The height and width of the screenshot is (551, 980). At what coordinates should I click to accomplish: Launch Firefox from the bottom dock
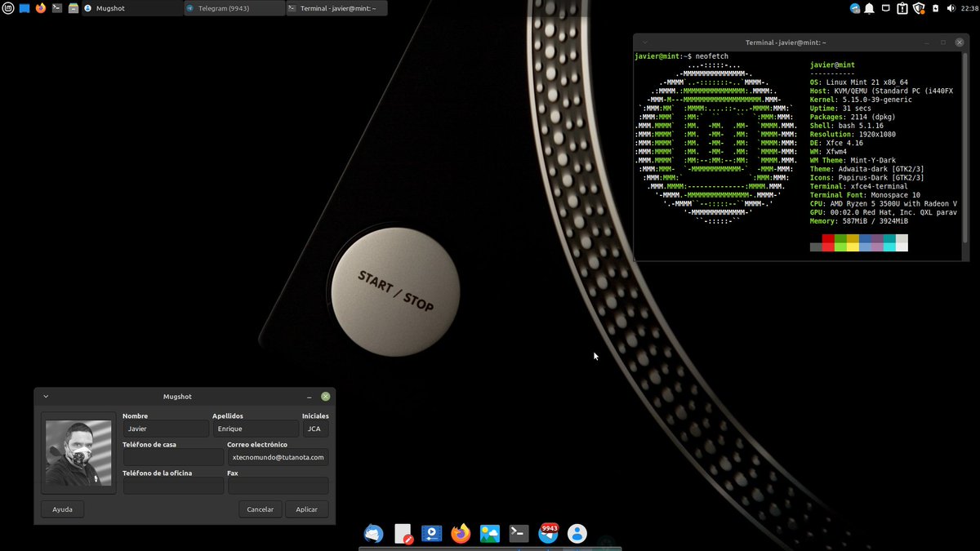tap(460, 533)
